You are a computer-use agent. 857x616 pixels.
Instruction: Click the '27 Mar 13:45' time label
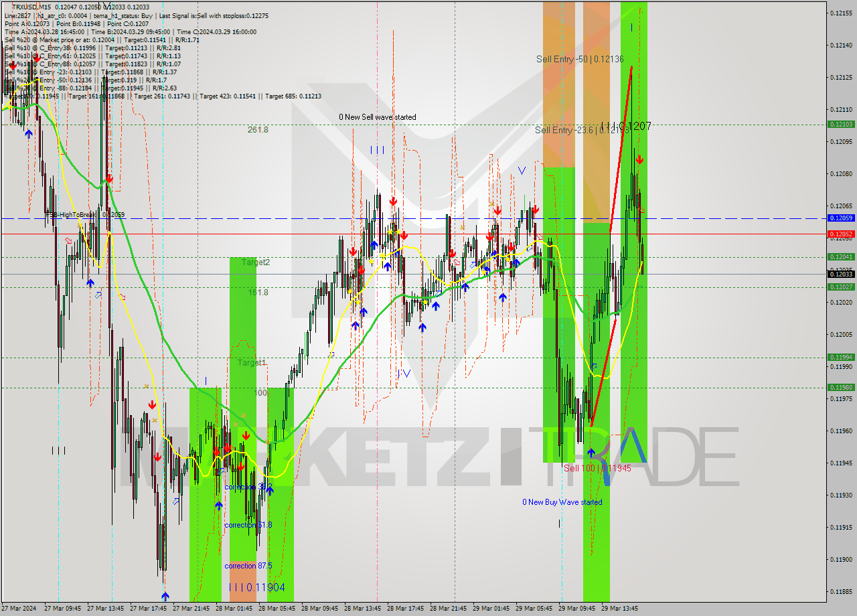coord(105,609)
